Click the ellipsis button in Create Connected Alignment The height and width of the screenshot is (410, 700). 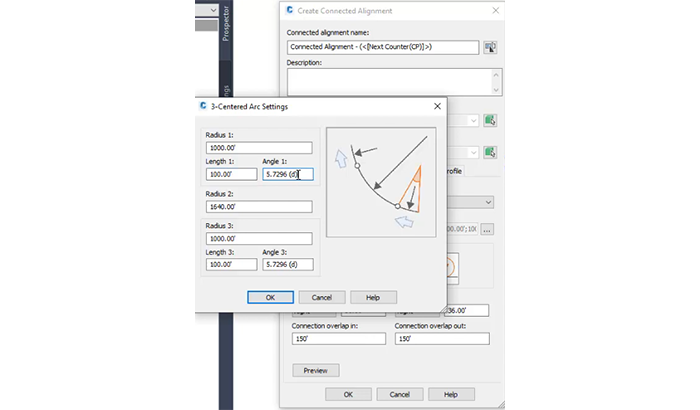(x=487, y=229)
